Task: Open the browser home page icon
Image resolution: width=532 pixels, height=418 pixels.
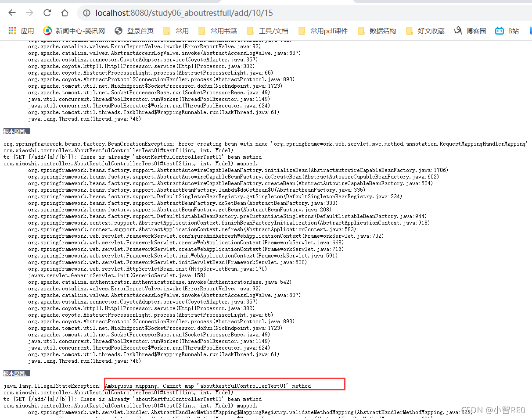Action: (x=65, y=13)
